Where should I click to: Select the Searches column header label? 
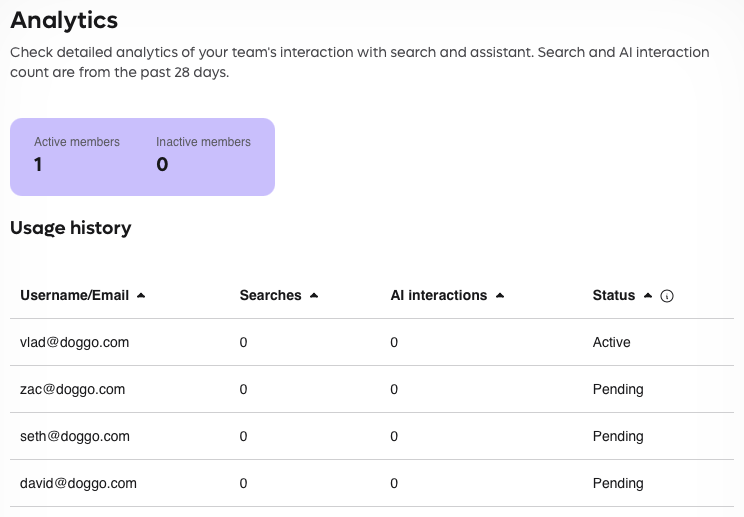coord(270,296)
